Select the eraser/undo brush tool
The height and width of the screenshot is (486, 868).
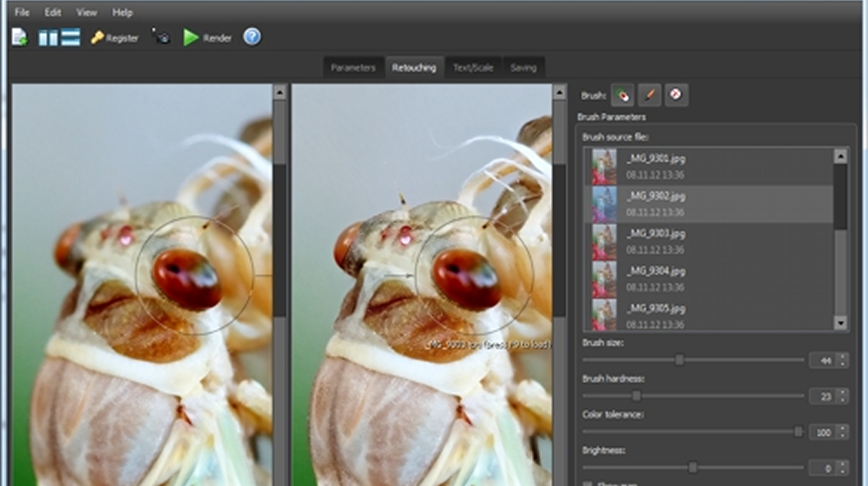click(676, 95)
